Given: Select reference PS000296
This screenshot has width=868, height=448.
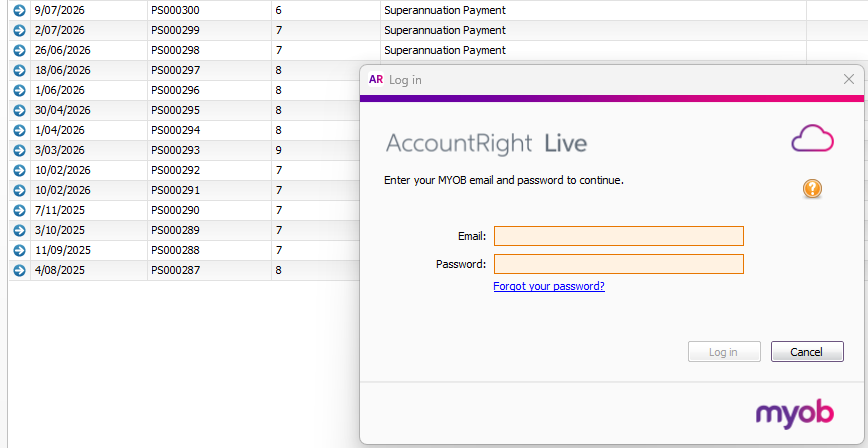Looking at the screenshot, I should (x=175, y=90).
